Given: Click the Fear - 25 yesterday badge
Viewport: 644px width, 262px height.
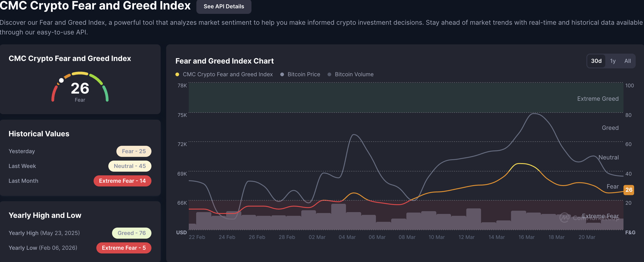Looking at the screenshot, I should tap(134, 151).
